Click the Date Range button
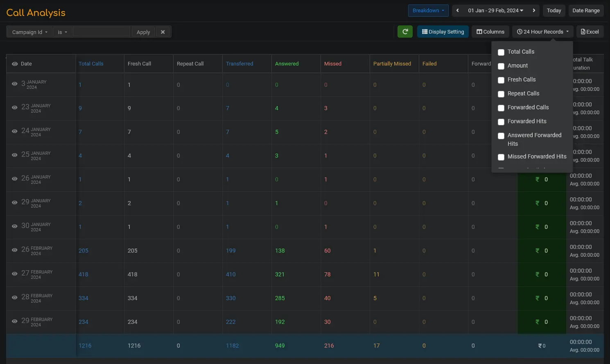Viewport: 610px width, 364px height. (x=586, y=11)
